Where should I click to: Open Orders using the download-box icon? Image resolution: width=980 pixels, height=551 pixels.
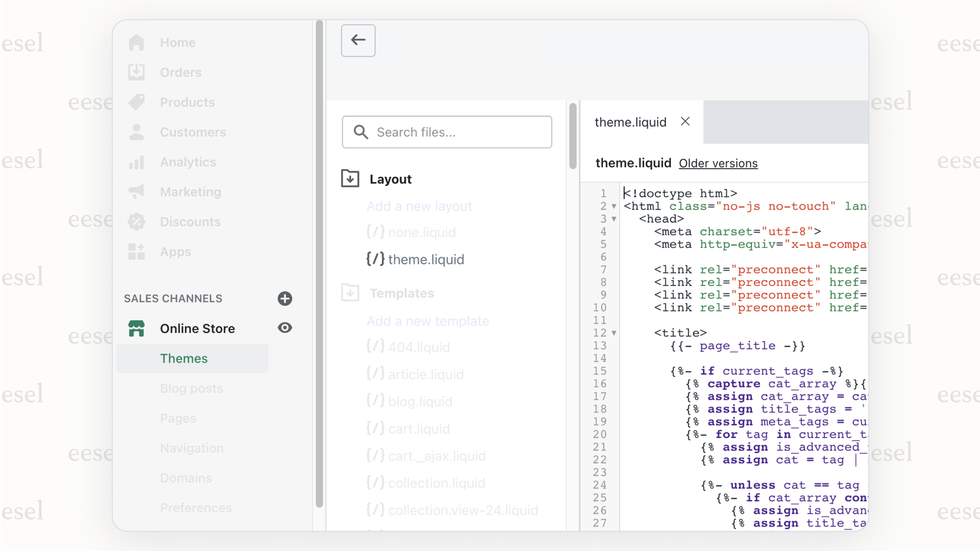click(x=136, y=72)
